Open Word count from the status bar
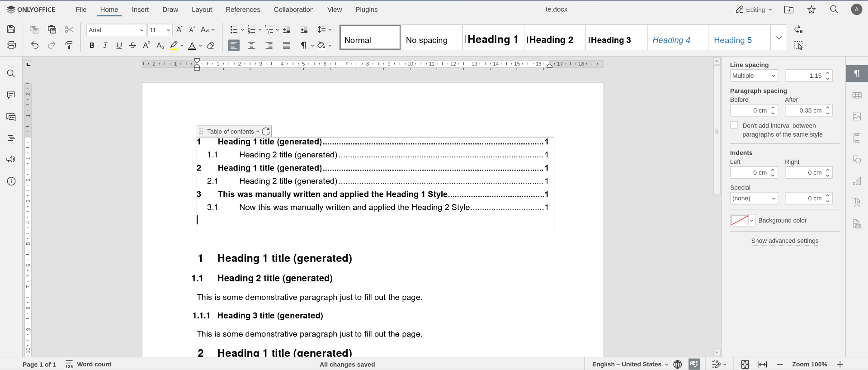Viewport: 868px width, 370px height. coord(89,364)
